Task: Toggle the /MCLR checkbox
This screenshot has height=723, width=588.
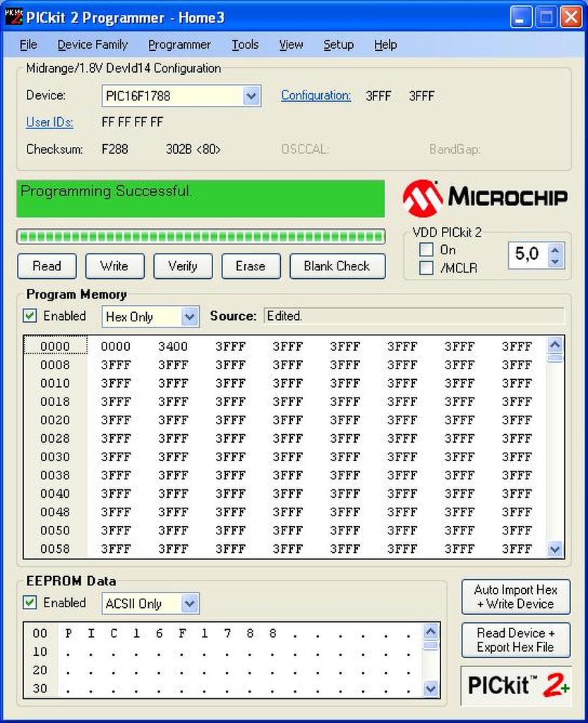Action: [x=426, y=268]
